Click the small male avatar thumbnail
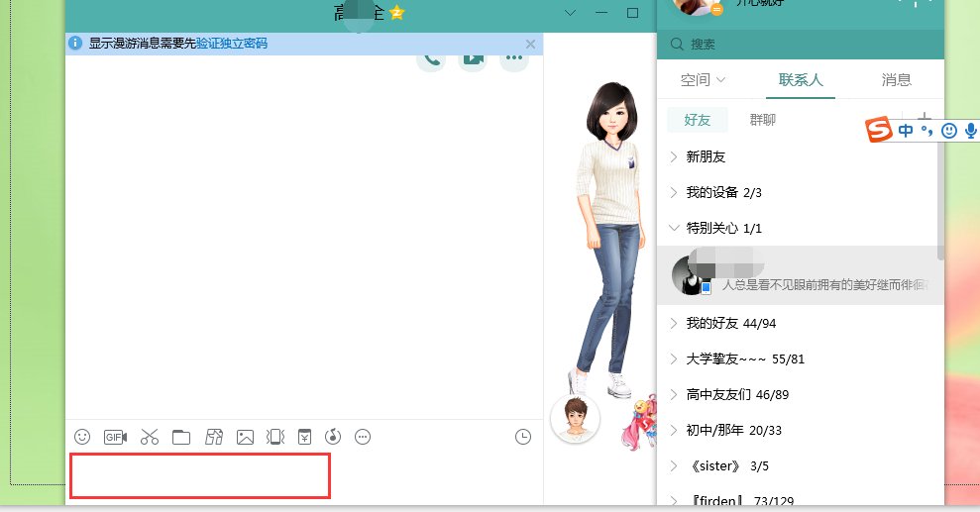 (575, 418)
